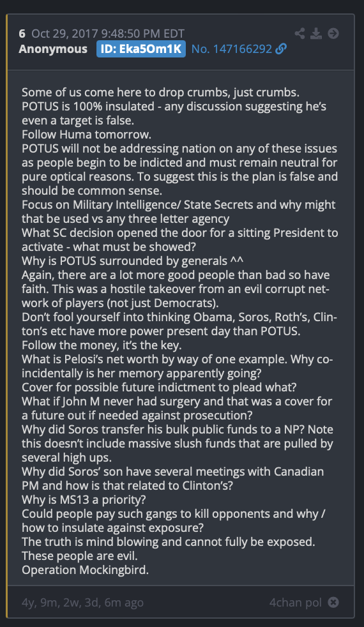Click the line 'Some of us come here to drop crumbs'
The height and width of the screenshot is (627, 364).
160,93
